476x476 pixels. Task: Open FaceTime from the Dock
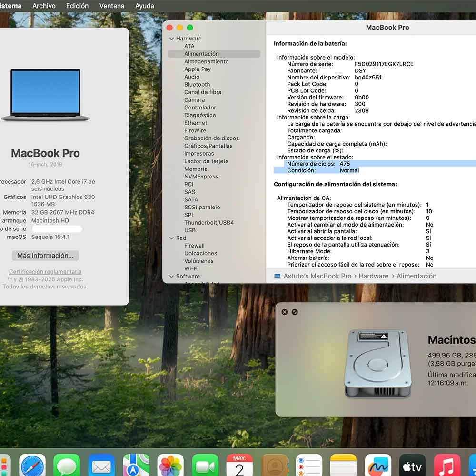pyautogui.click(x=205, y=466)
